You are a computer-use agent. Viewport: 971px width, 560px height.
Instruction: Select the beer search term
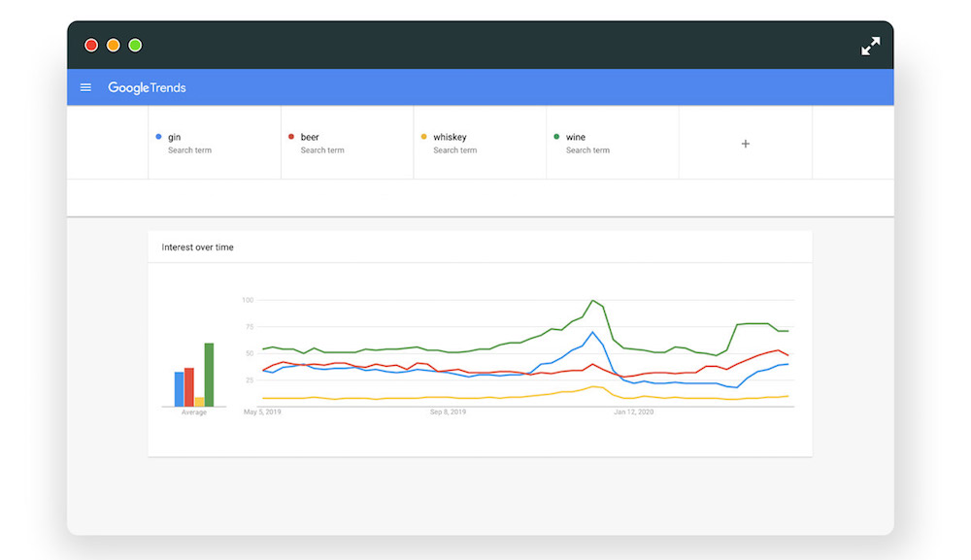pos(310,138)
